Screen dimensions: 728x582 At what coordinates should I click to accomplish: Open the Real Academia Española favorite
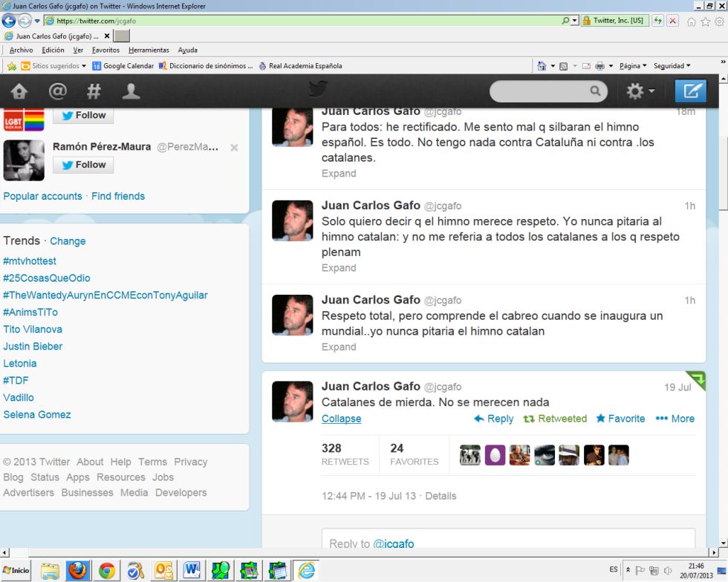(x=300, y=66)
